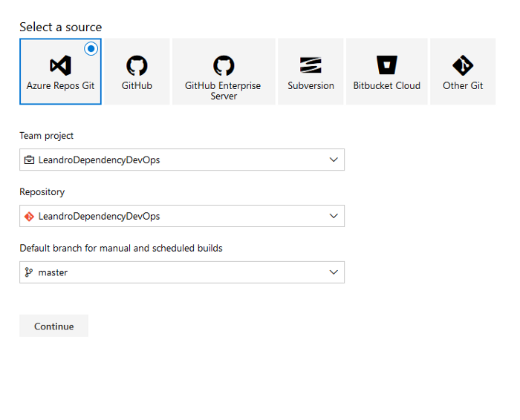The height and width of the screenshot is (420, 520).
Task: Click the branch icon beside master
Action: point(29,272)
